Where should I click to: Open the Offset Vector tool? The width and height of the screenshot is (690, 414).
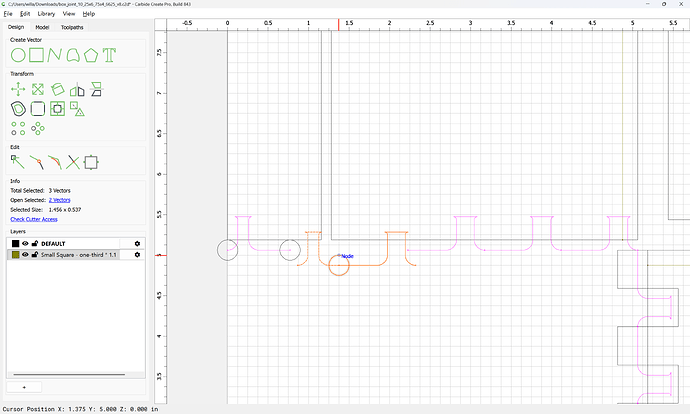(18, 109)
